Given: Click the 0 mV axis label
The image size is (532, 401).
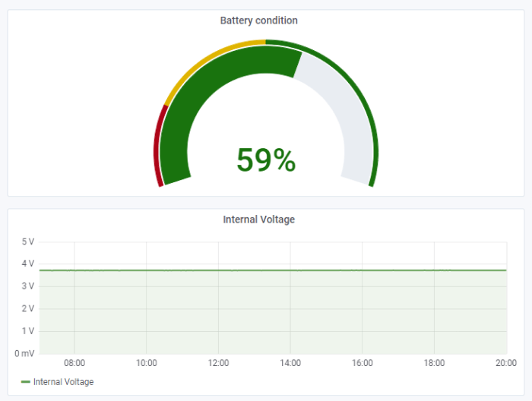Looking at the screenshot, I should pos(24,354).
